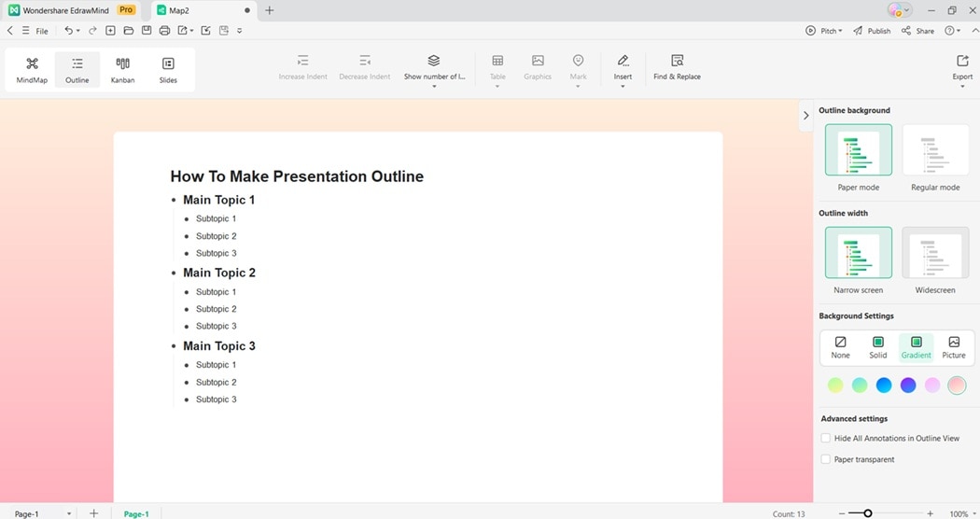980x519 pixels.
Task: Open the Kanban view
Action: tap(122, 69)
